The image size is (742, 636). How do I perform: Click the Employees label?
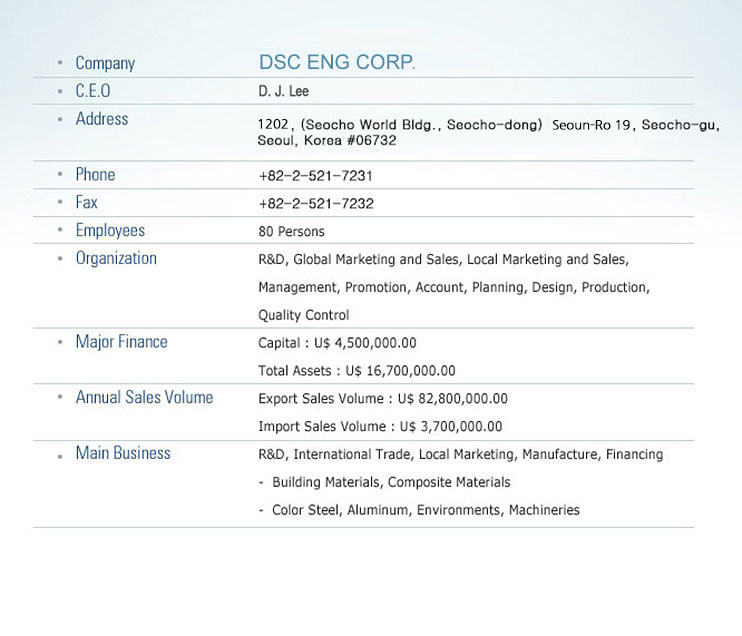click(x=110, y=230)
